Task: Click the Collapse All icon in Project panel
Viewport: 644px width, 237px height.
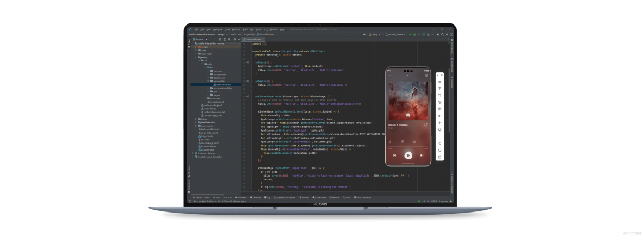Action: pos(229,40)
